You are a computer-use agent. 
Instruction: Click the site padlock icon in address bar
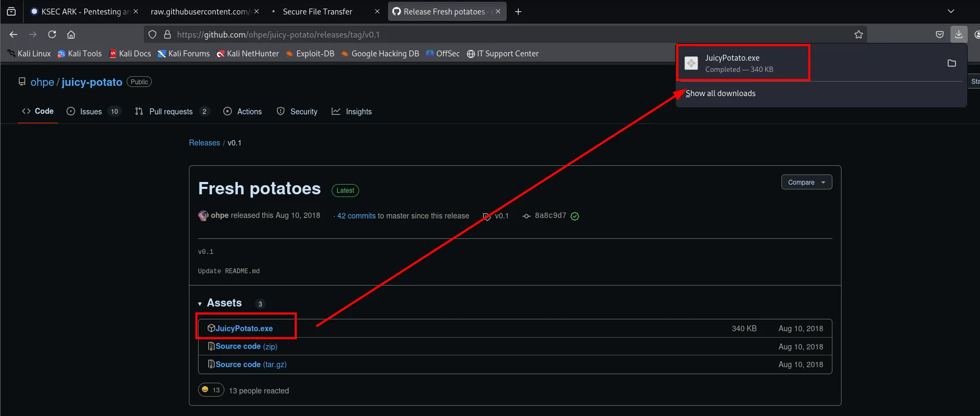coord(167,34)
